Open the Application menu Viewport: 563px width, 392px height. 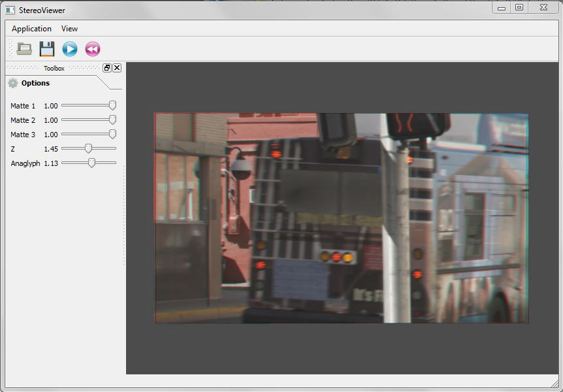click(31, 28)
